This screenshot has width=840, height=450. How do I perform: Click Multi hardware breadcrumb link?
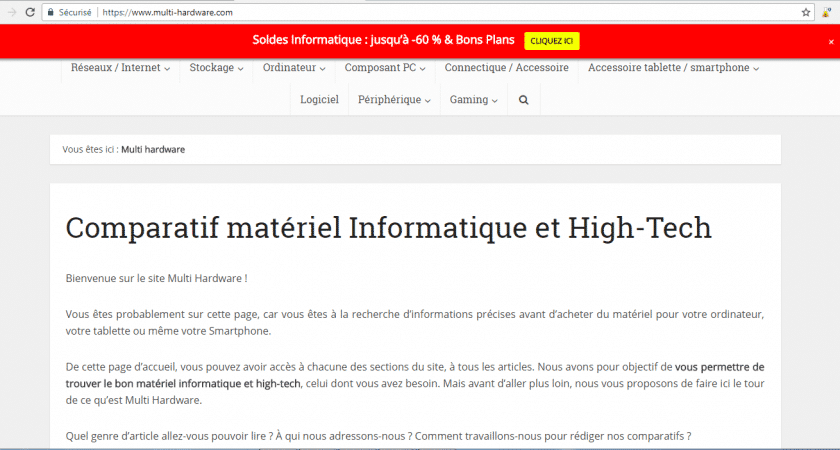point(153,149)
